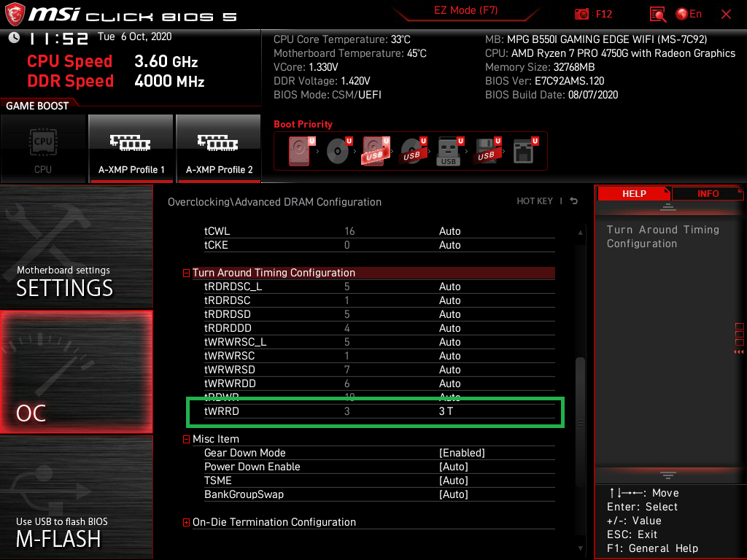
Task: Click the Boot Priority heading
Action: (x=303, y=124)
